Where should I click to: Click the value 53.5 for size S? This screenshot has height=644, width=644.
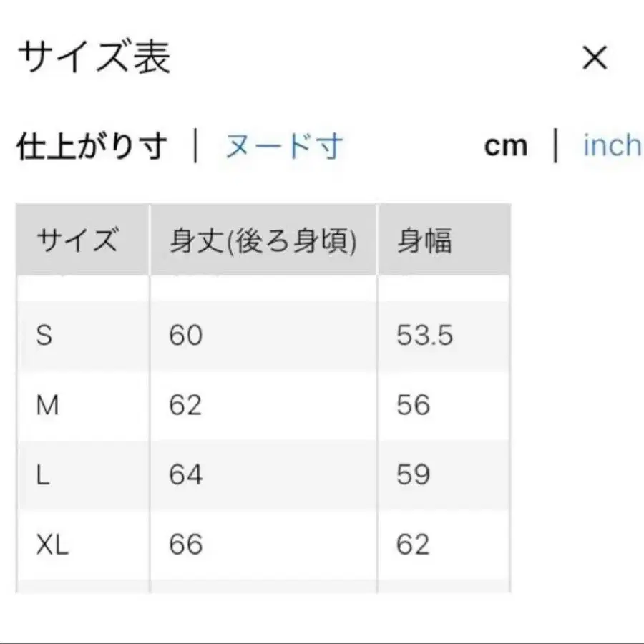coord(422,335)
